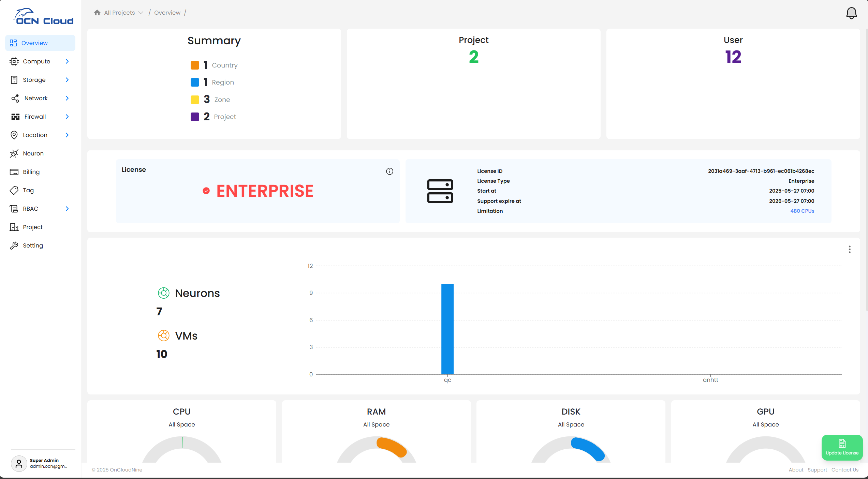Click the notification bell icon
This screenshot has width=868, height=479.
coord(851,13)
